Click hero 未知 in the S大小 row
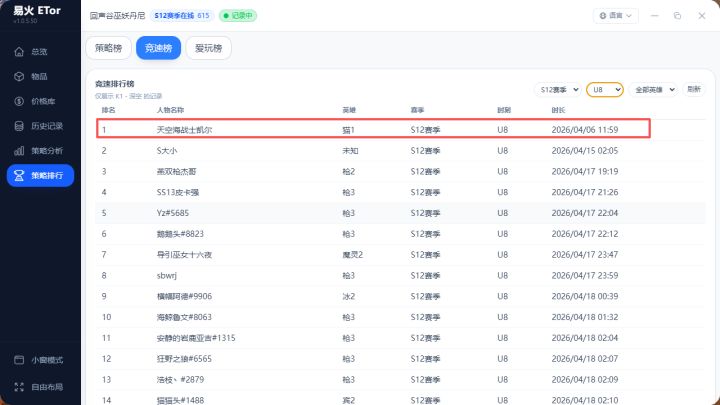 (x=350, y=151)
